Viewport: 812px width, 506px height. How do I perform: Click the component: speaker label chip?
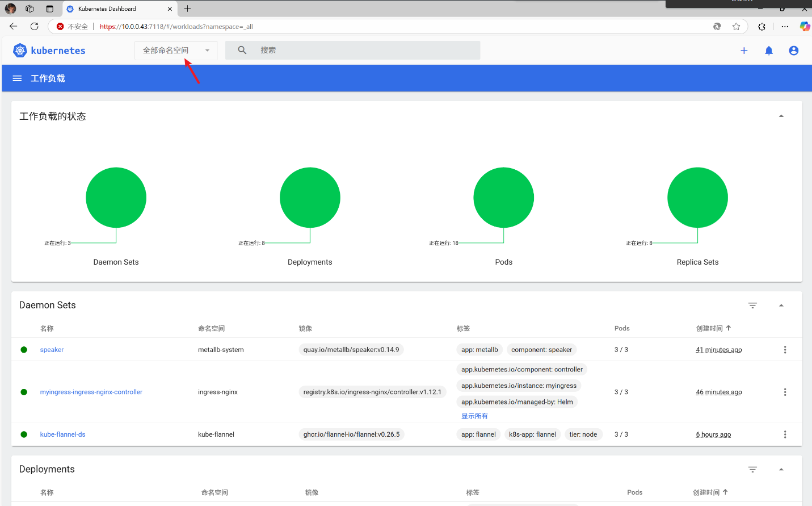click(541, 350)
